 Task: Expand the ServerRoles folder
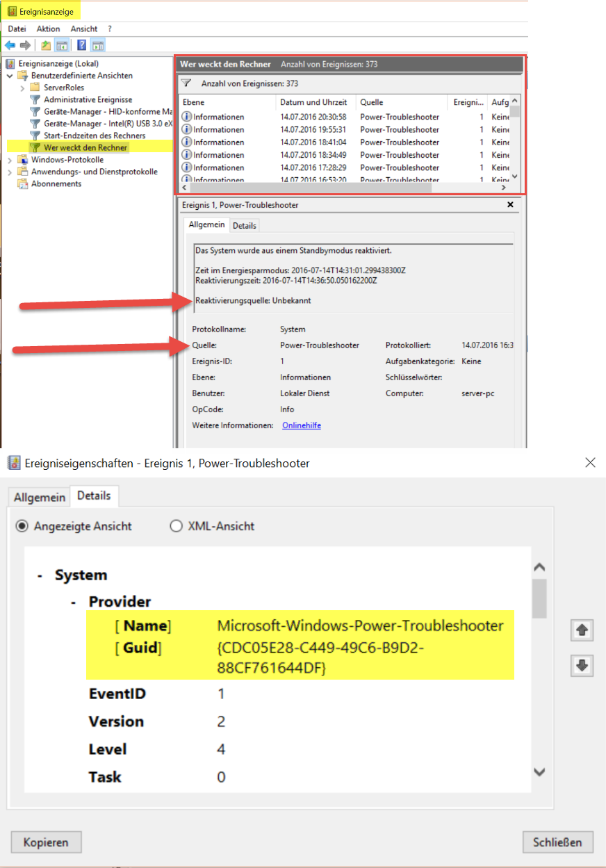click(22, 88)
